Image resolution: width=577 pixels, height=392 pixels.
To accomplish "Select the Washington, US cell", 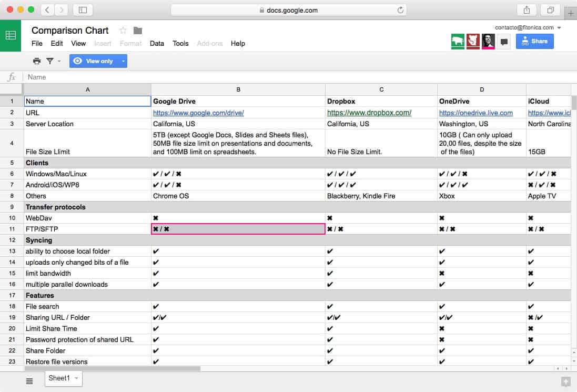I will pyautogui.click(x=482, y=124).
